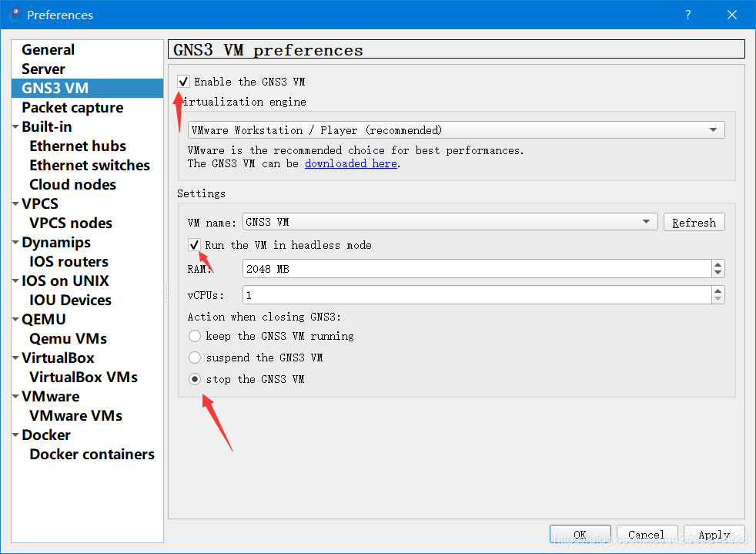The height and width of the screenshot is (554, 756).
Task: Open Server preferences page
Action: (43, 69)
